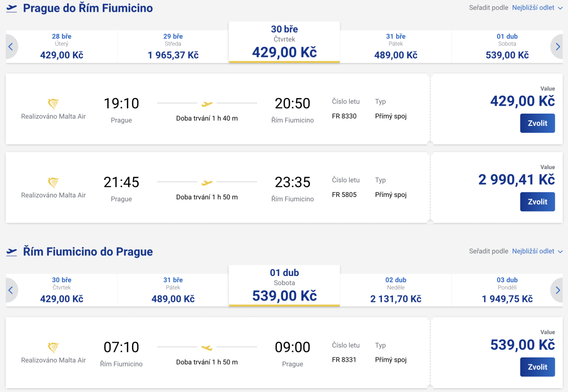The height and width of the screenshot is (392, 568).
Task: Click next dates arrow in outbound date carousel
Action: pos(558,46)
